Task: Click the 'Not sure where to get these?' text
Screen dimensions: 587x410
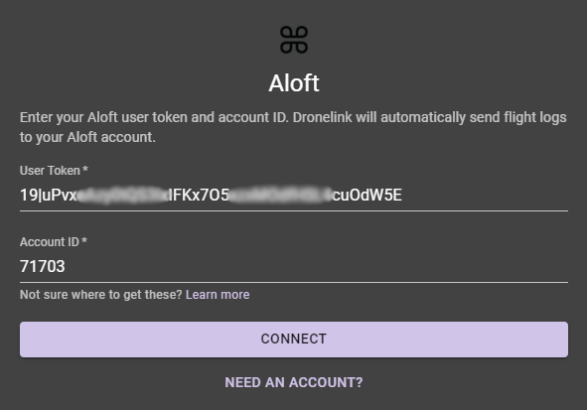Action: pos(101,295)
